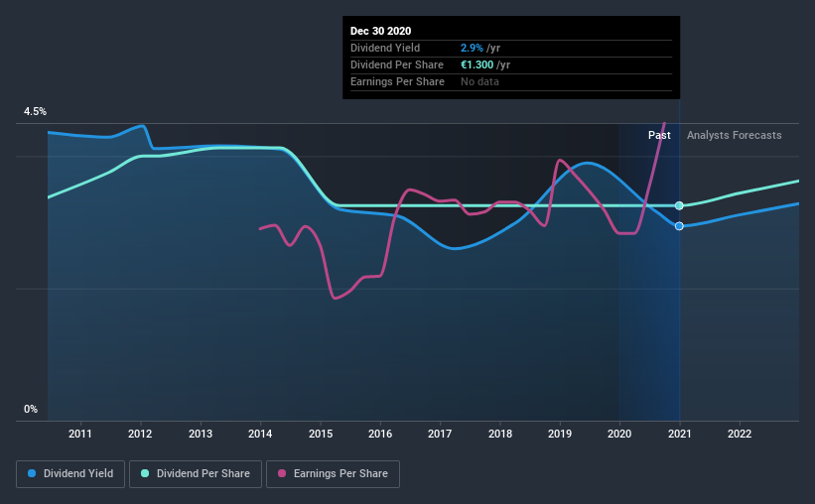Click the Dividend Per Share row label in tooltip
Screen dimensions: 815x504
click(x=397, y=64)
